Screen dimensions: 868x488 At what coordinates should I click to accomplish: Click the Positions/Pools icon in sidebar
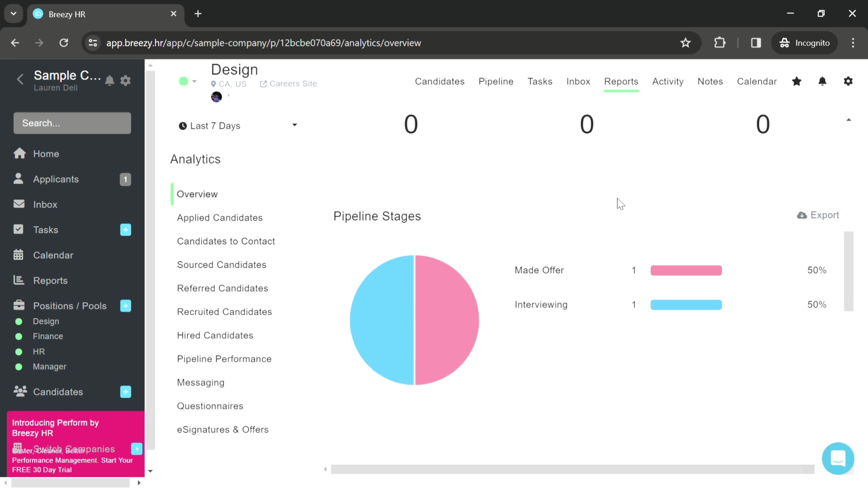click(19, 306)
